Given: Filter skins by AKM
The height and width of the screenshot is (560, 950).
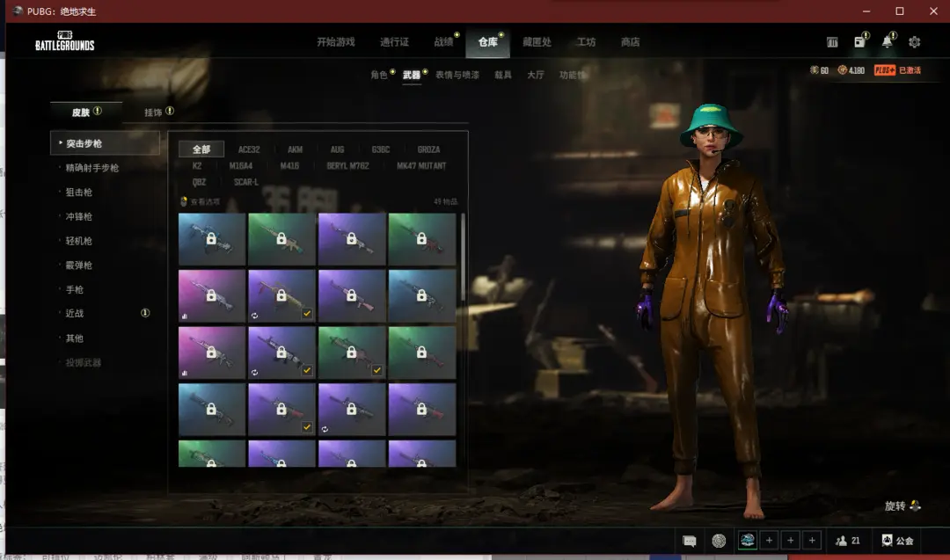Looking at the screenshot, I should (x=295, y=149).
